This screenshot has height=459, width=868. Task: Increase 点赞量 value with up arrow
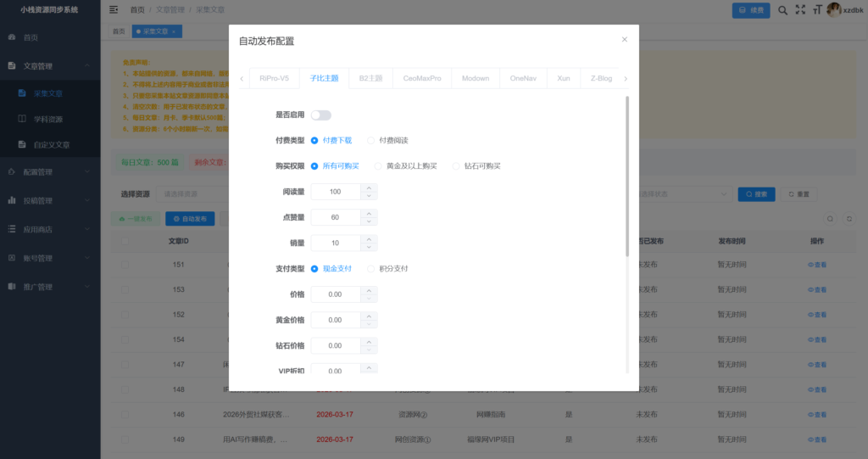[369, 214]
